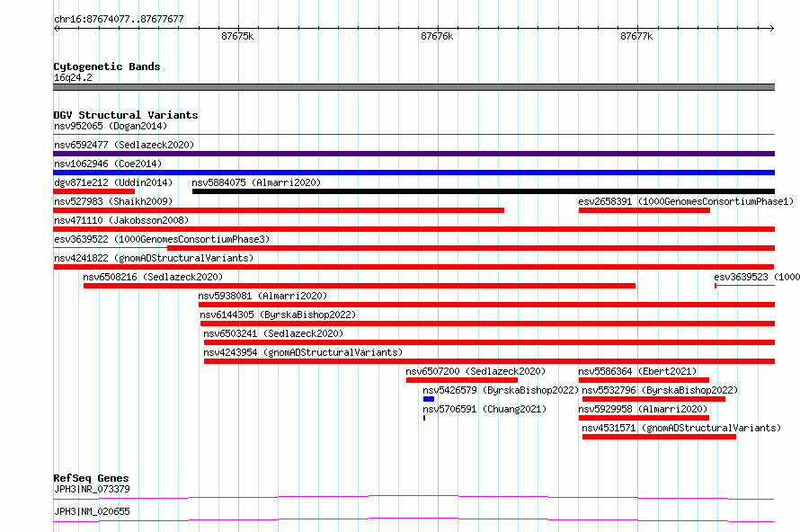Screen dimensions: 800x532
Task: Open variant dgv871e212 (Uddin2014)
Action: (113, 182)
